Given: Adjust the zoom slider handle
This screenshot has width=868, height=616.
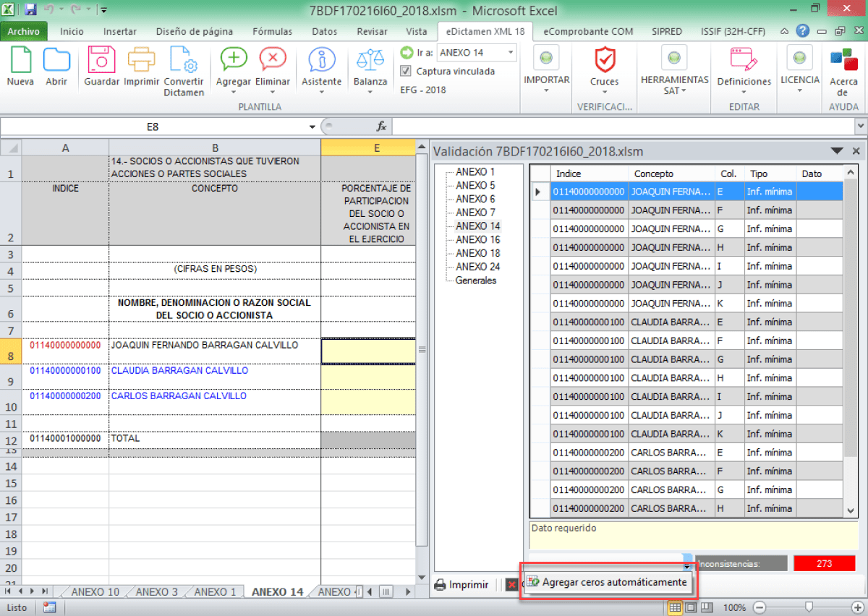Looking at the screenshot, I should (809, 607).
